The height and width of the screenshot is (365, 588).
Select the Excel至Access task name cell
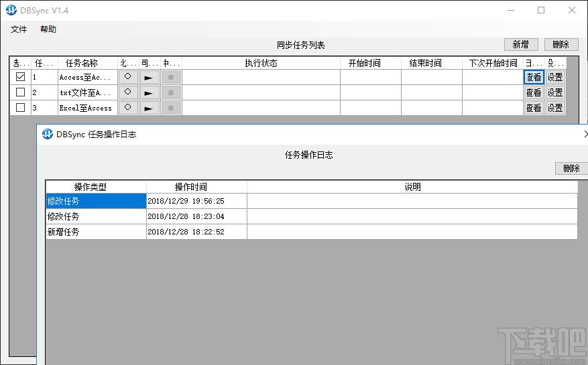[88, 108]
